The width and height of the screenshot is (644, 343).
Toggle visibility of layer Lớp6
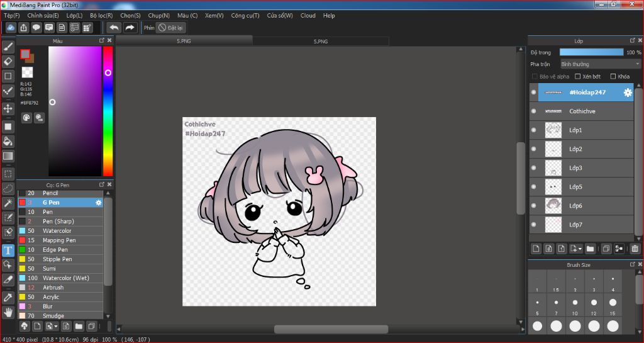point(533,206)
